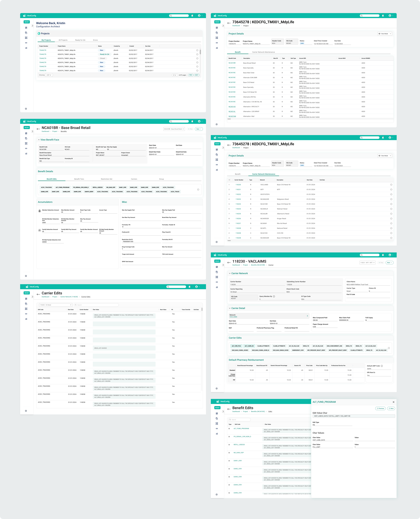Click back arrow beside Carrier Edits page title

(38, 294)
